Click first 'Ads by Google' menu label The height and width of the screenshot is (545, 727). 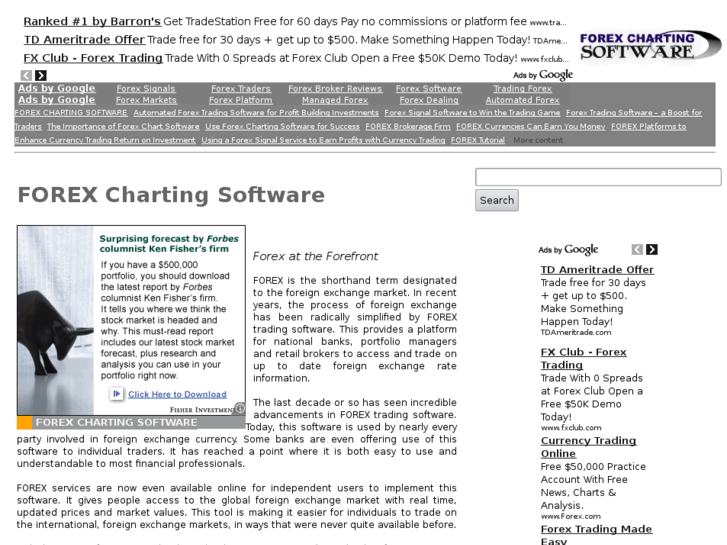(57, 88)
